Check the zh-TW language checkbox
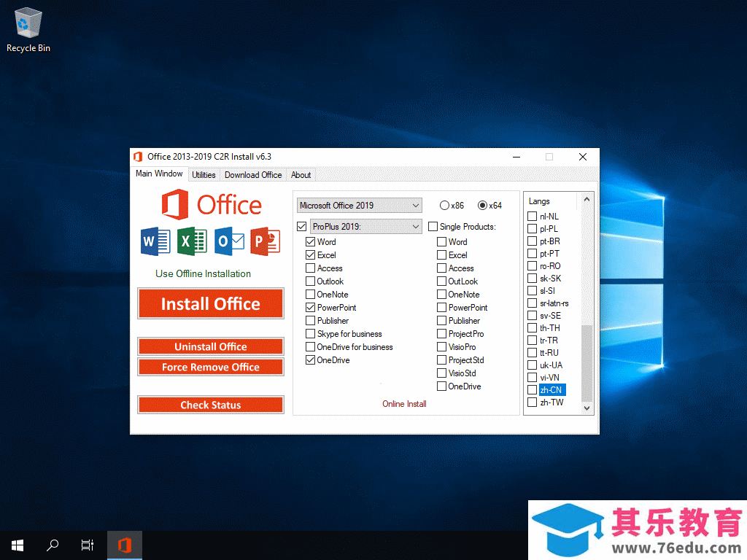The image size is (747, 560). click(532, 402)
